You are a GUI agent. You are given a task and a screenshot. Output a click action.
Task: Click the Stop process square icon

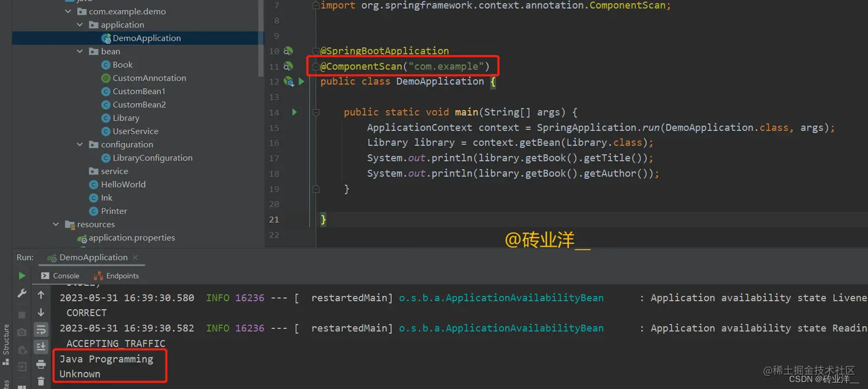coord(22,314)
